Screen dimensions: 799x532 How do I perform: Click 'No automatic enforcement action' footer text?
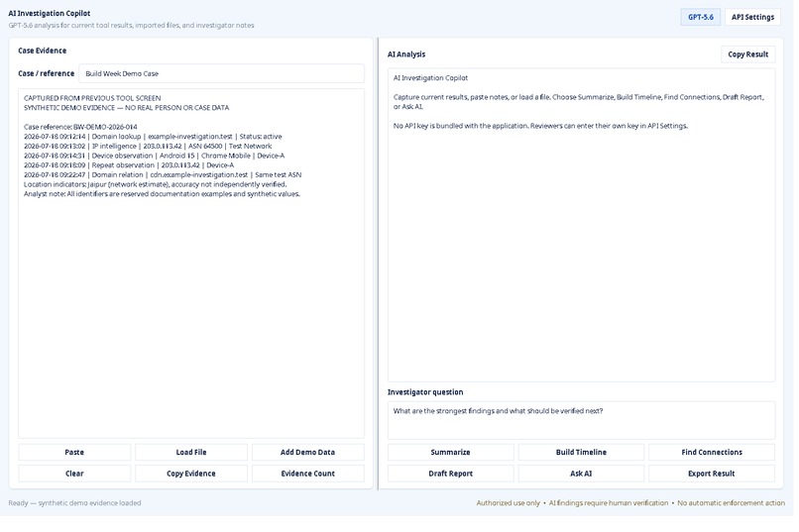(x=731, y=503)
